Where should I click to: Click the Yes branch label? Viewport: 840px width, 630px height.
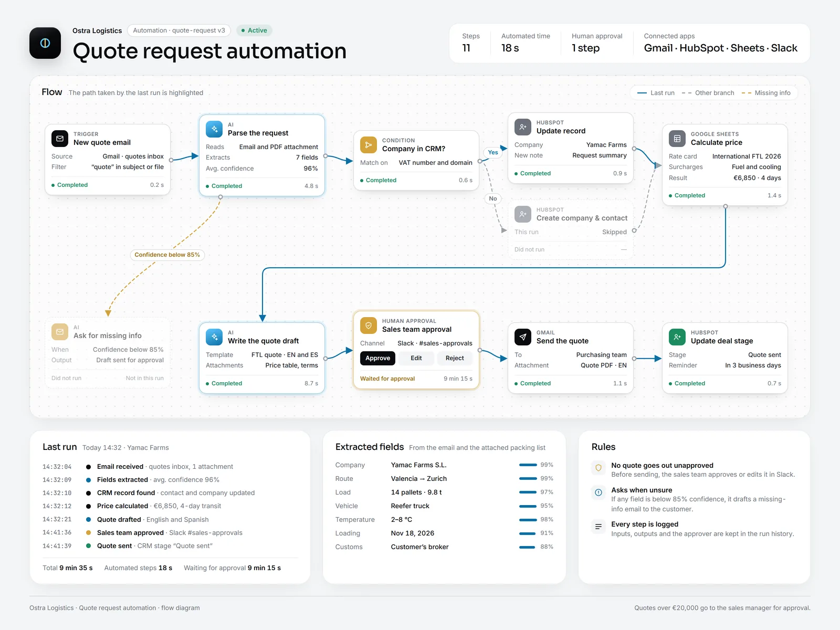click(x=493, y=152)
